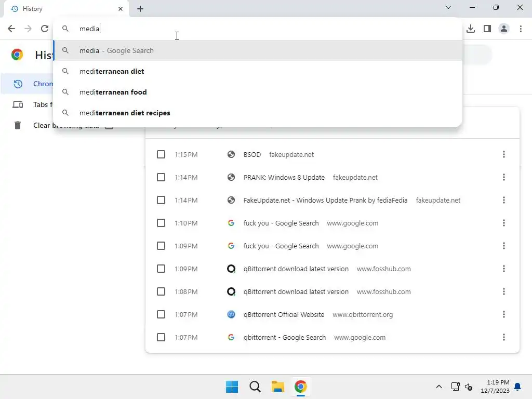The image size is (532, 399).
Task: Open PRANK: Windows 8 Update link
Action: point(284,177)
